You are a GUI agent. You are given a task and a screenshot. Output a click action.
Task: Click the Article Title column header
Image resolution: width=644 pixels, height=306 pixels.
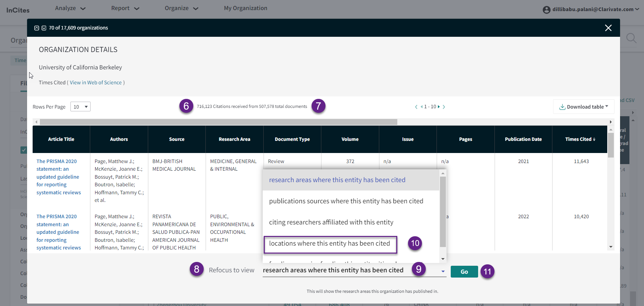(x=61, y=139)
